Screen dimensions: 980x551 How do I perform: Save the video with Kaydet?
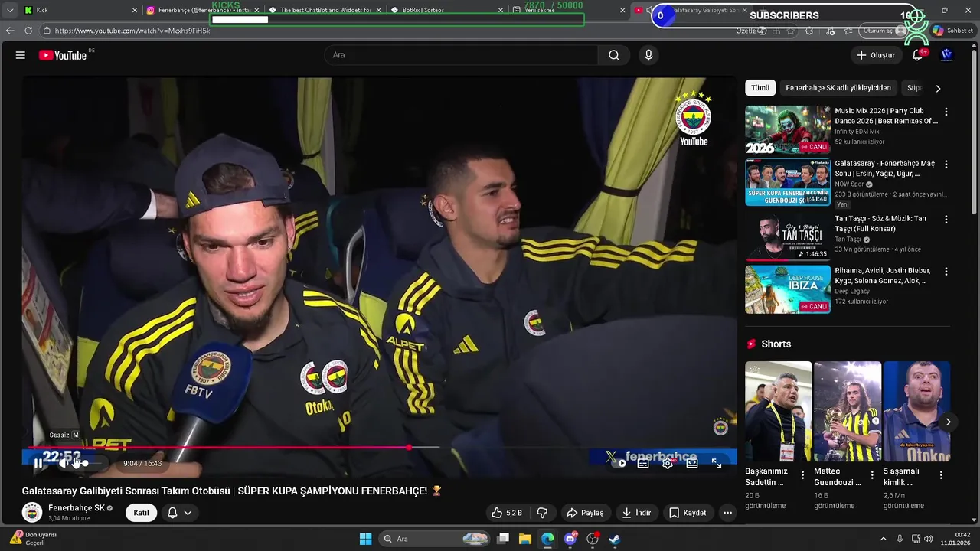pos(688,513)
